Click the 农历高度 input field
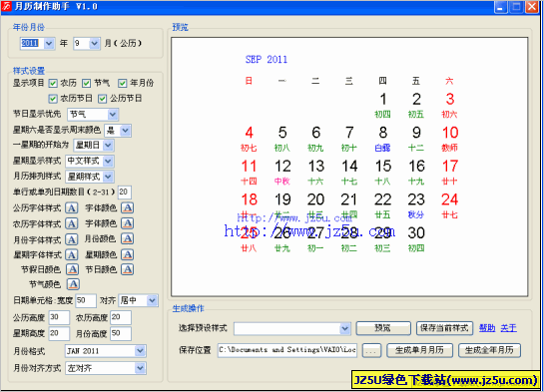This screenshot has height=392, width=544. point(121,317)
